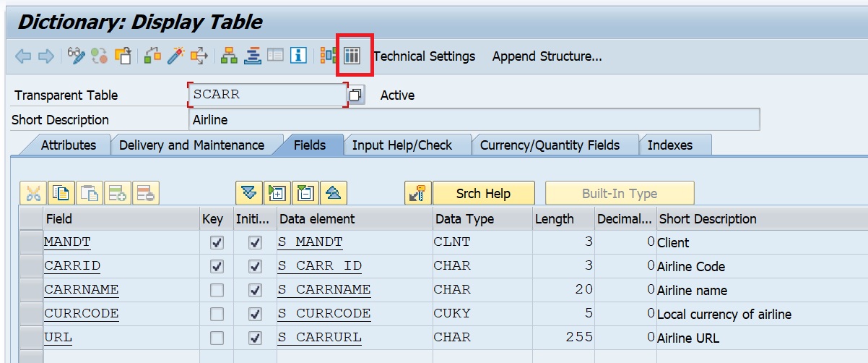
Task: Click the Delete Row icon
Action: pos(146,193)
